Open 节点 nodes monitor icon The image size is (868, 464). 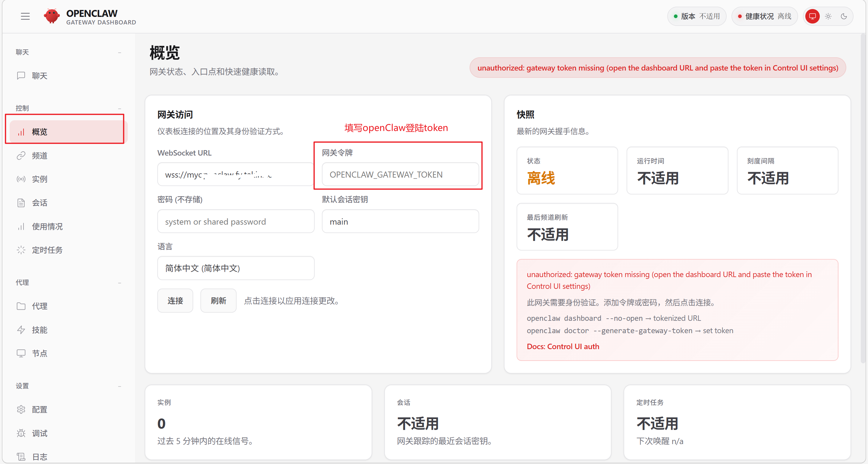coord(21,353)
